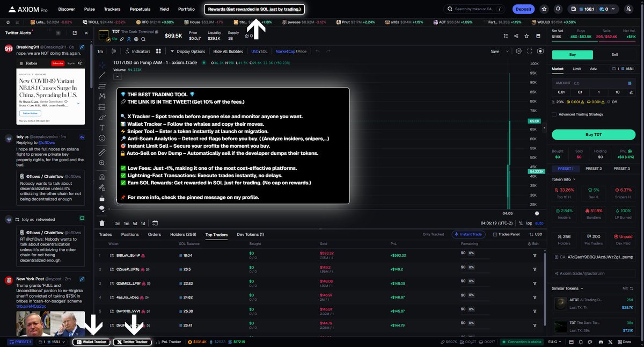The height and width of the screenshot is (347, 644).
Task: Open chart settings gear icon
Action: [518, 51]
